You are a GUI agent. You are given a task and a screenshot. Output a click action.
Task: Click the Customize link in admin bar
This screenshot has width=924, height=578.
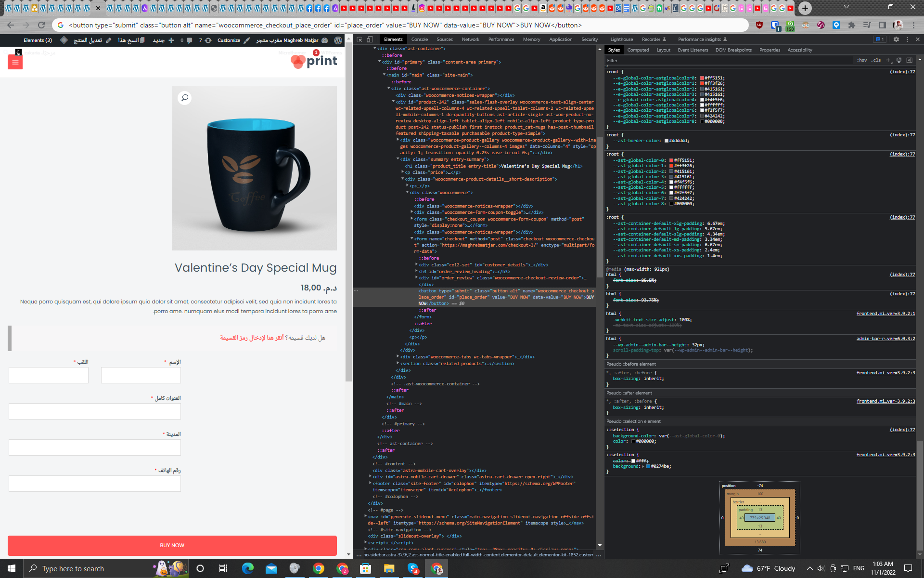[233, 40]
